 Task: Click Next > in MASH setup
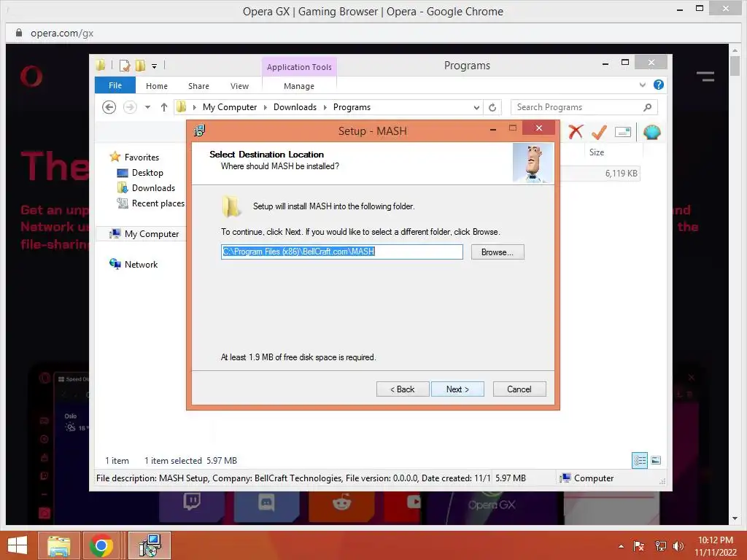pyautogui.click(x=457, y=389)
